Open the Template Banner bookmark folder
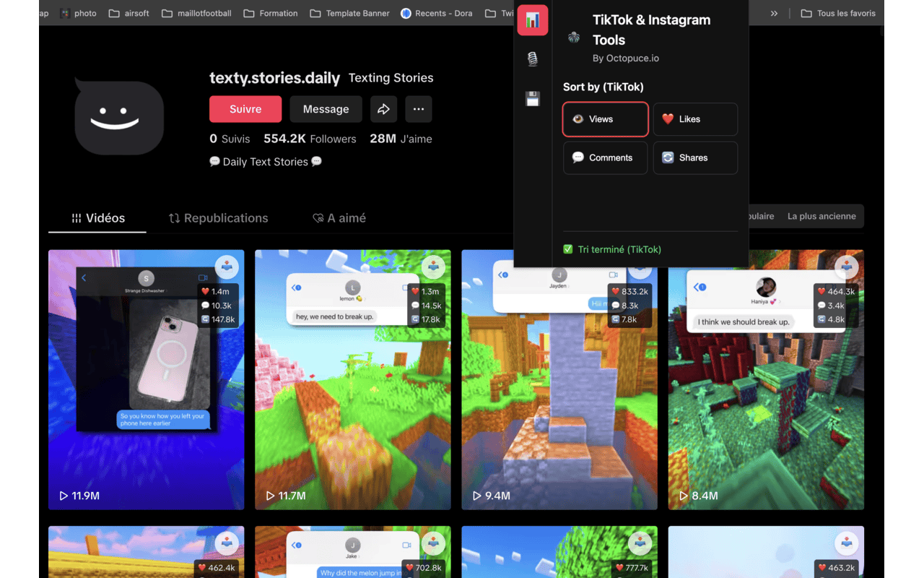This screenshot has width=924, height=578. [349, 13]
